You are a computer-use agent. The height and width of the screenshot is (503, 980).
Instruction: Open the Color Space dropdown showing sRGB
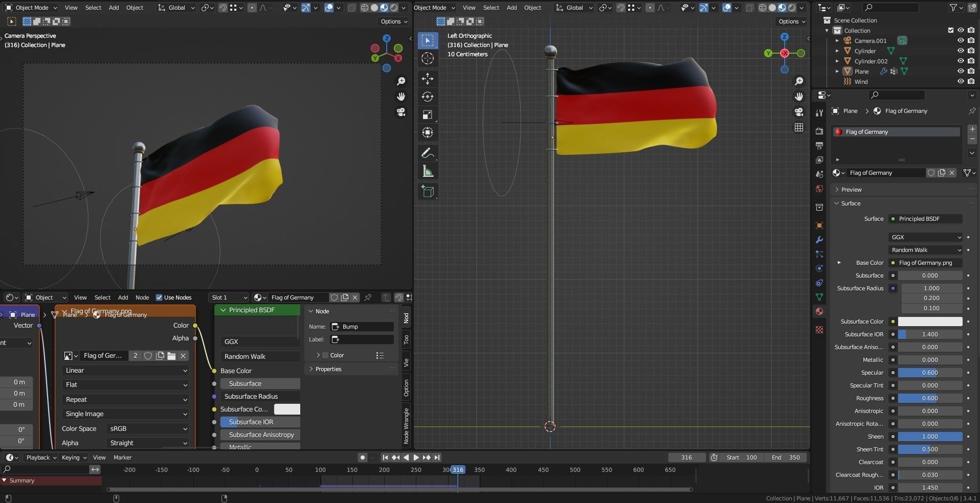point(147,429)
